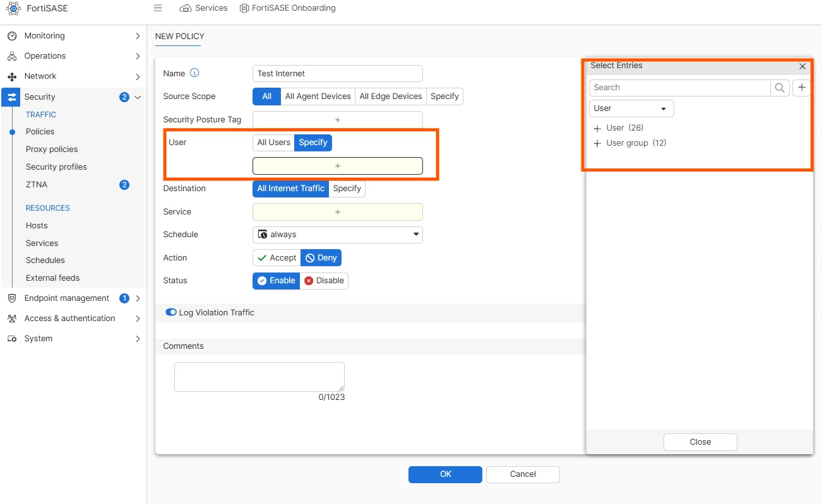Click the Security sidebar icon
This screenshot has height=504, width=822.
tap(11, 97)
